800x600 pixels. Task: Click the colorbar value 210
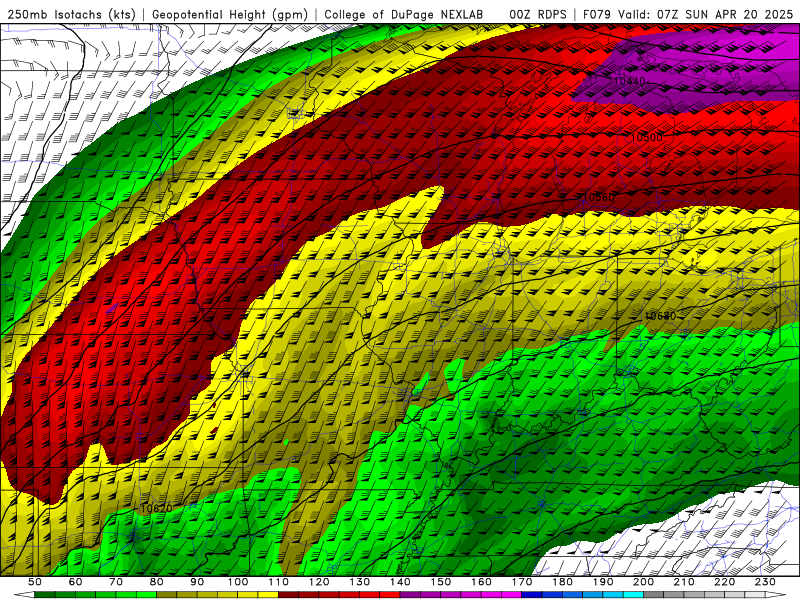[684, 582]
